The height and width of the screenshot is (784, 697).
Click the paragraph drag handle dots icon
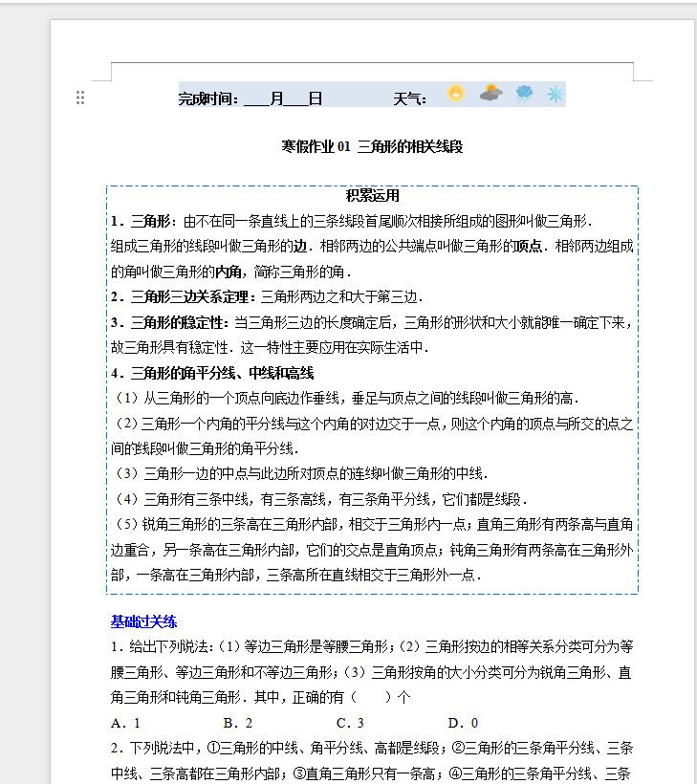pos(80,98)
